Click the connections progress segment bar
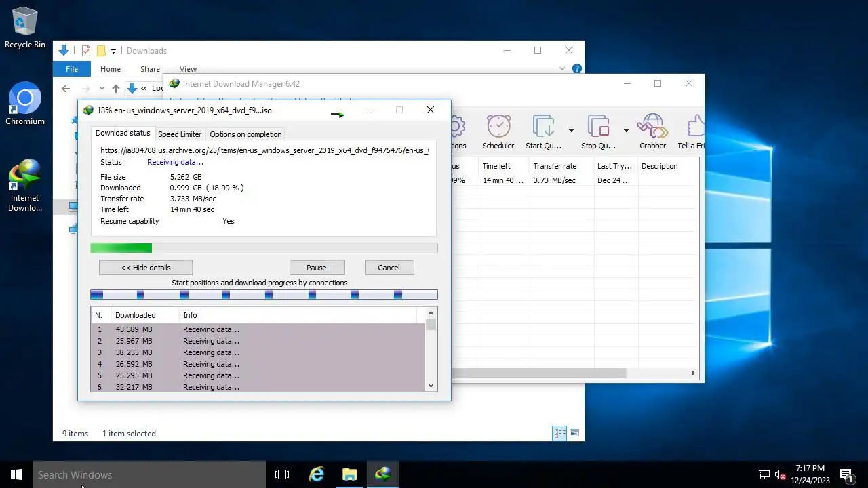Image resolution: width=868 pixels, height=488 pixels. tap(264, 294)
